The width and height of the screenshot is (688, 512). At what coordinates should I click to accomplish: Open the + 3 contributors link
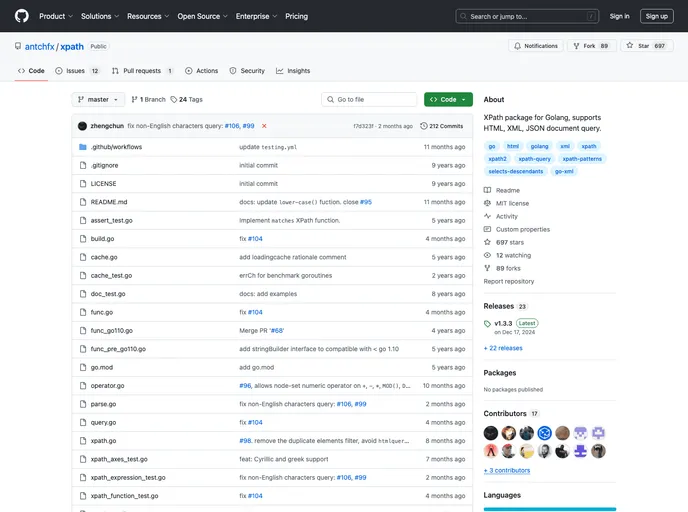pos(507,470)
